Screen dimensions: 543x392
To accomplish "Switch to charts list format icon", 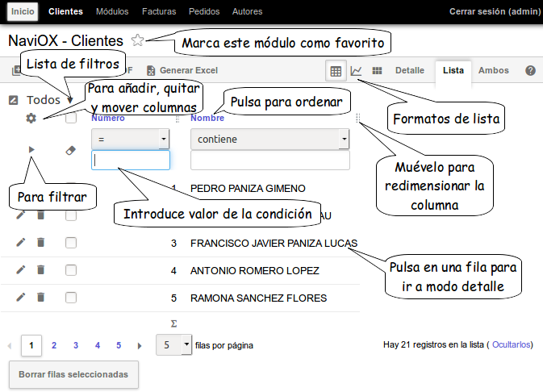I will (356, 71).
